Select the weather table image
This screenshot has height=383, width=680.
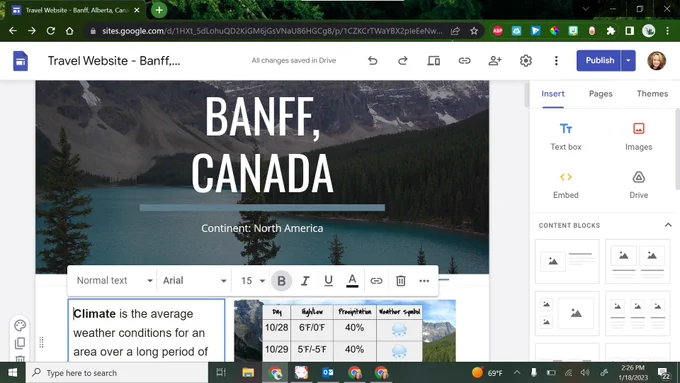point(345,331)
